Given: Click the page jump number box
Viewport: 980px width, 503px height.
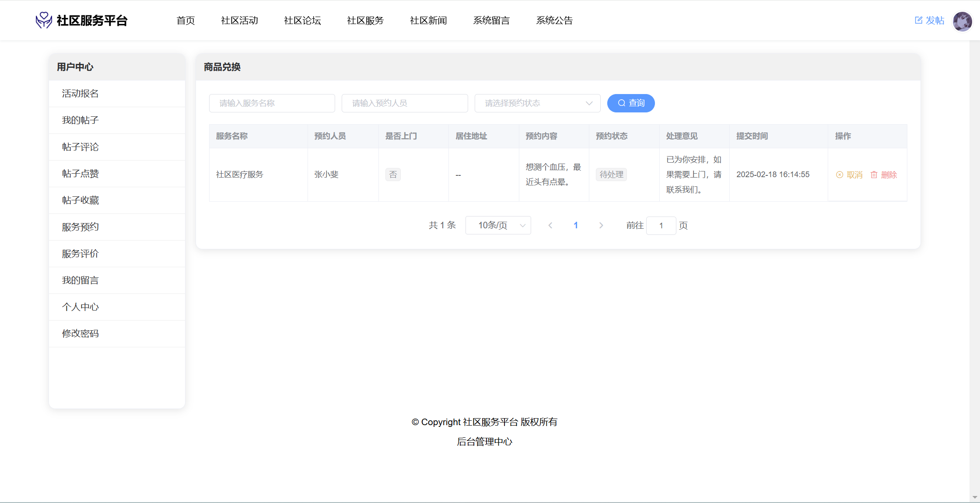Looking at the screenshot, I should tap(661, 225).
